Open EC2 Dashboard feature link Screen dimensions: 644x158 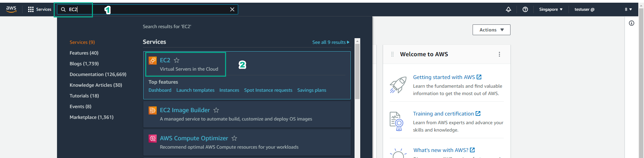[x=160, y=90]
